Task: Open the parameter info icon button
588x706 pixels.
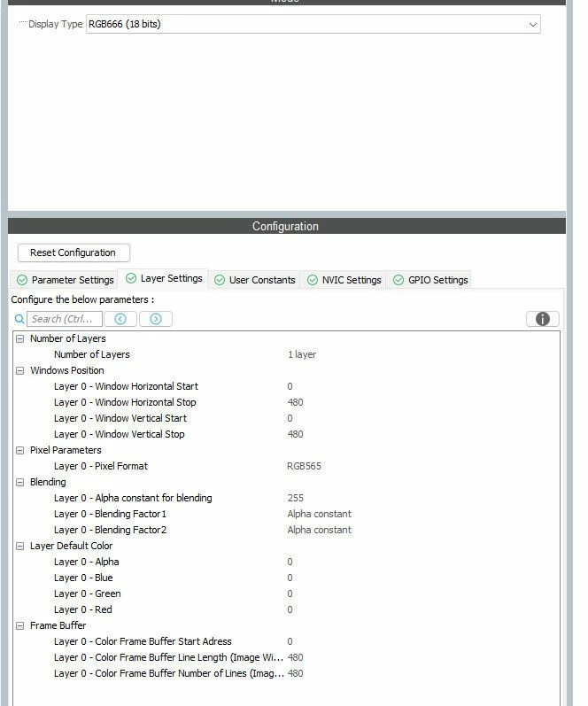Action: 543,319
